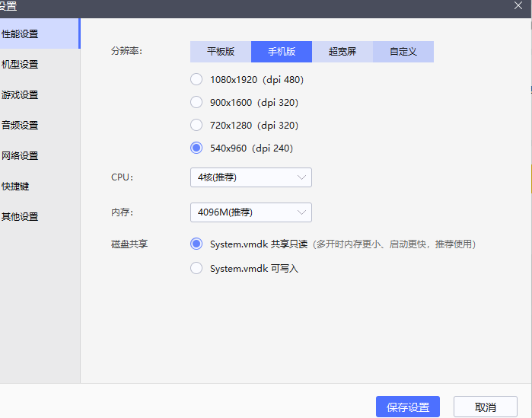This screenshot has height=418, width=532.
Task: Open 性能设置 sidebar section
Action: (x=21, y=34)
